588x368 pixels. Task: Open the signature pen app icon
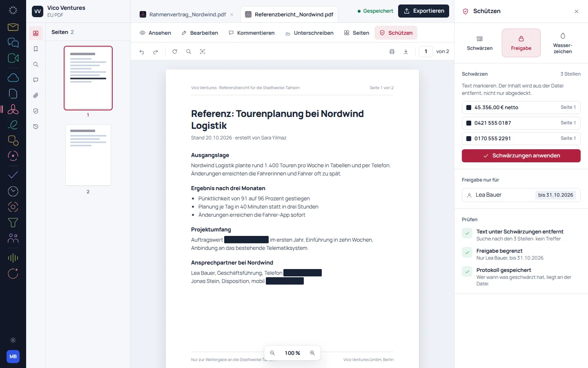[x=13, y=125]
